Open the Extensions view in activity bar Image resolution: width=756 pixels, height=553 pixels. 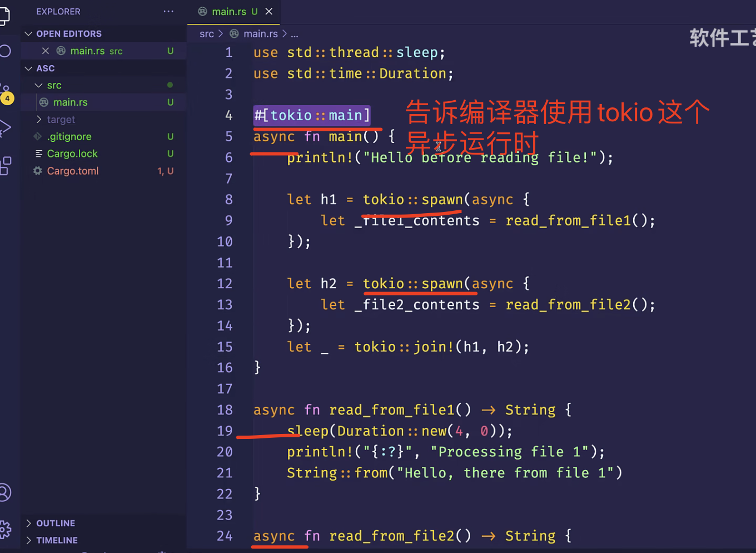click(6, 165)
